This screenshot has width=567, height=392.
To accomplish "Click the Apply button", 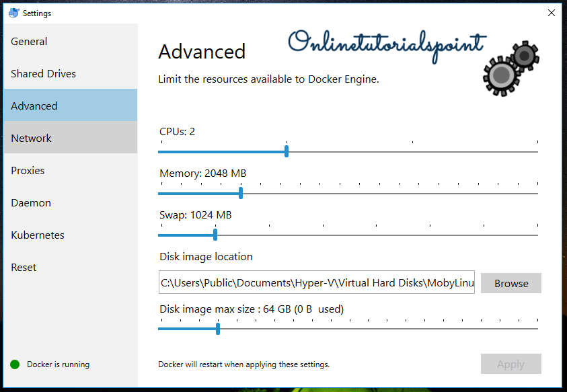I will (511, 364).
